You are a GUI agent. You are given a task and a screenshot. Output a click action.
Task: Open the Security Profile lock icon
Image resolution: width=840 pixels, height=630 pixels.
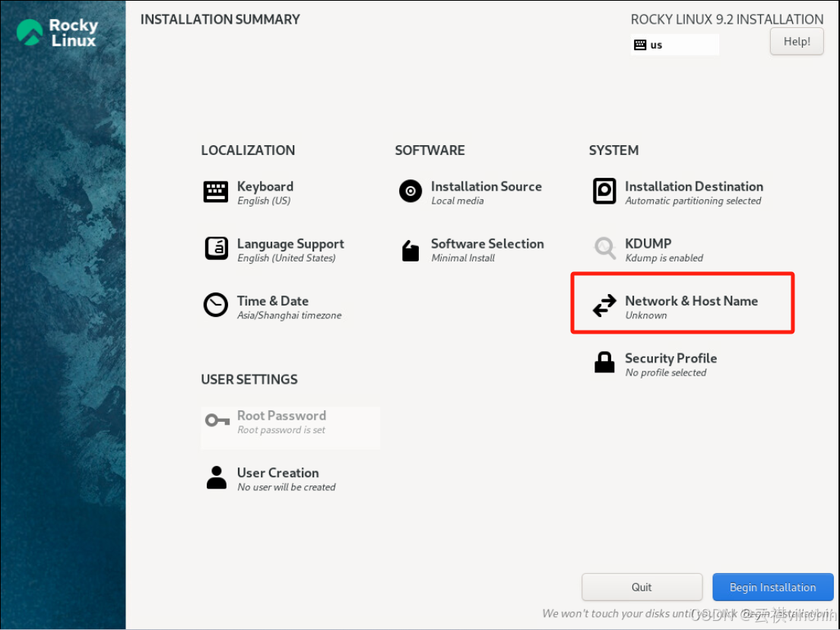[604, 362]
